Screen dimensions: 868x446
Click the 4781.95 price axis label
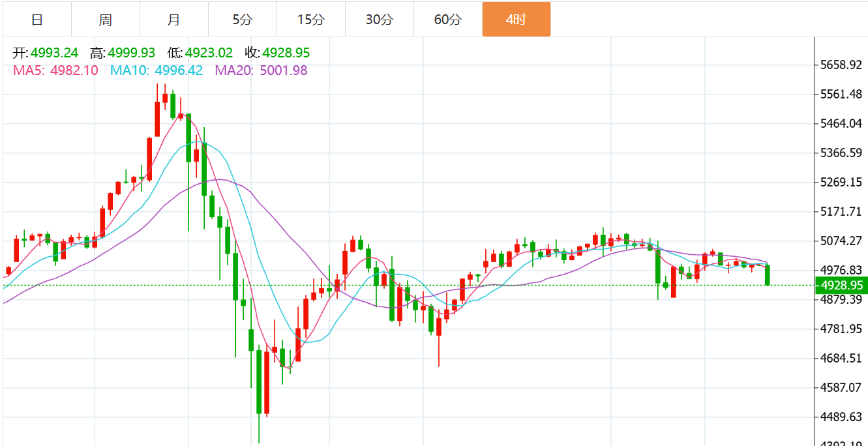coord(842,329)
